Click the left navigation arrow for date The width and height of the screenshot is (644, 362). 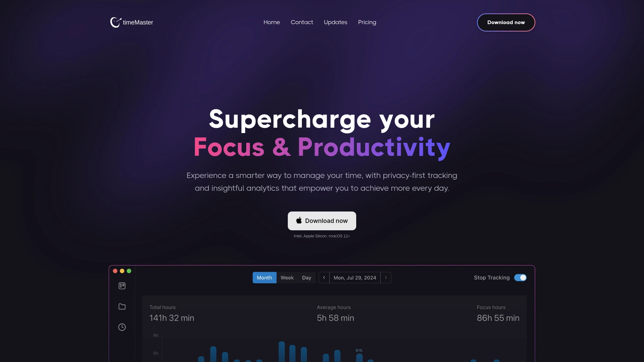pyautogui.click(x=324, y=278)
